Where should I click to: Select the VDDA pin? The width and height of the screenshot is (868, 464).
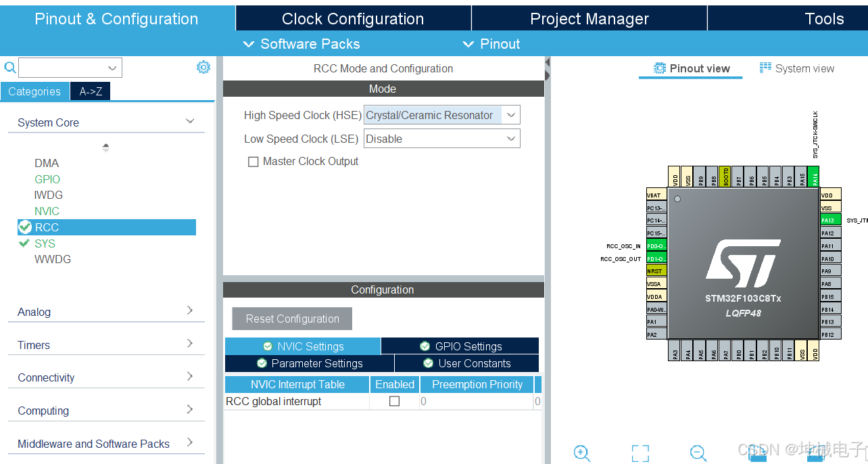pos(656,296)
